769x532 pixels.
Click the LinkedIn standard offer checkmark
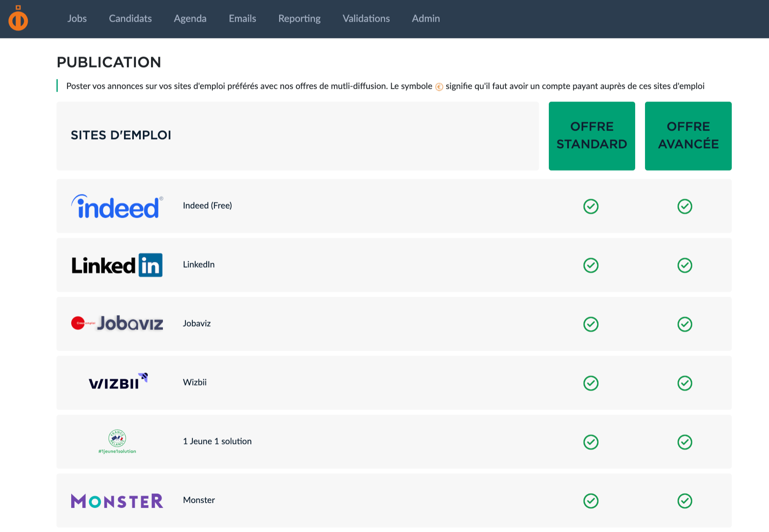click(x=591, y=265)
